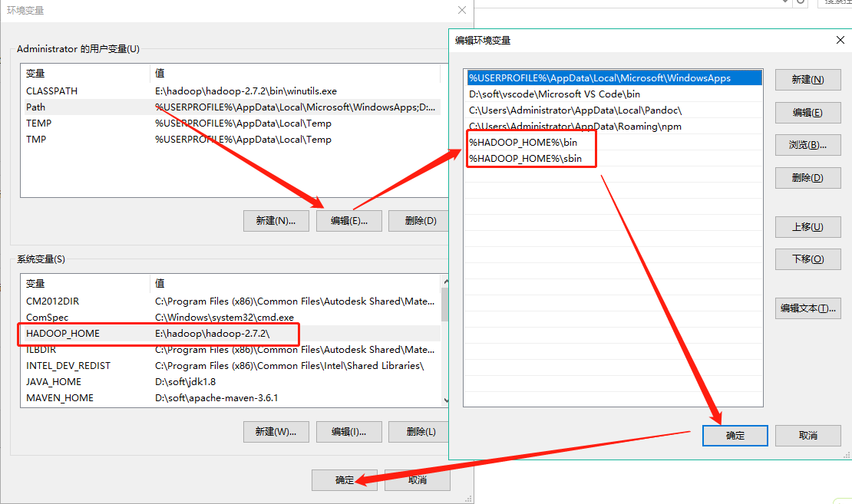
Task: Click 编辑(I)... under the system variables list
Action: [x=348, y=432]
